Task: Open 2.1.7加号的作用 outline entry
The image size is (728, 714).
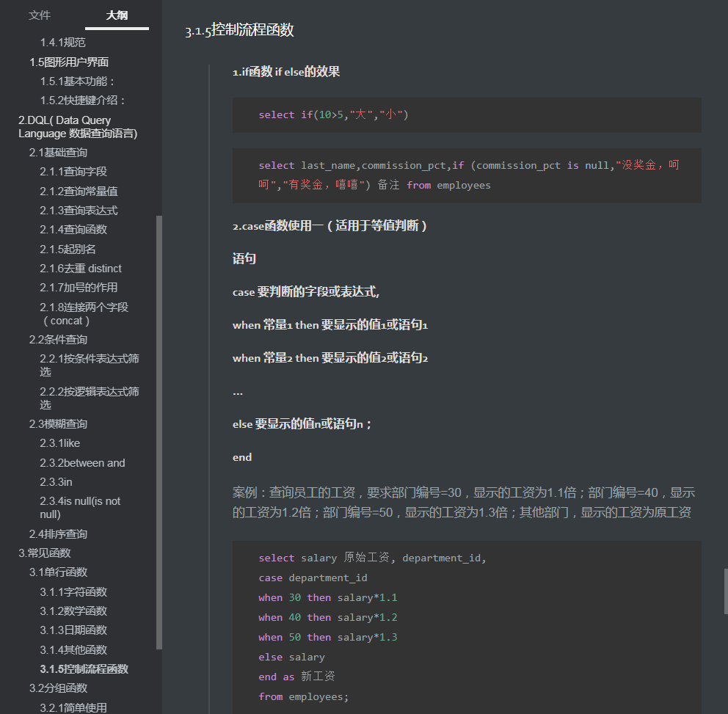Action: pos(79,288)
